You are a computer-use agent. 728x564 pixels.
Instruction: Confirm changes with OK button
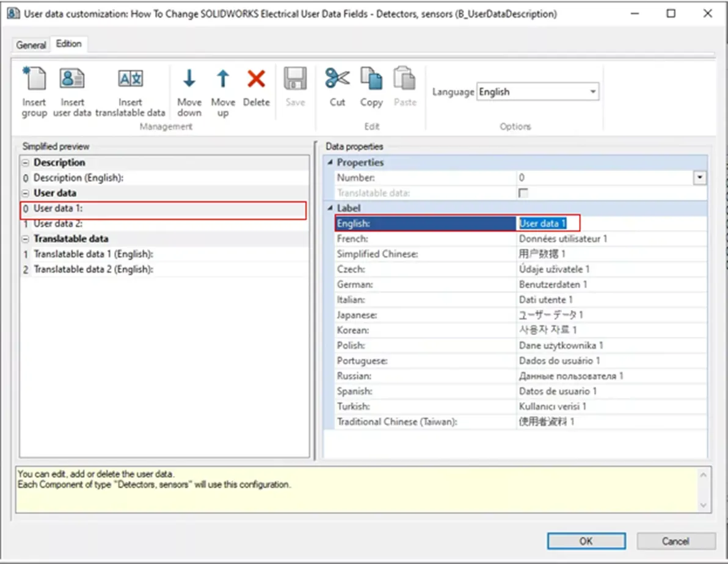click(586, 541)
